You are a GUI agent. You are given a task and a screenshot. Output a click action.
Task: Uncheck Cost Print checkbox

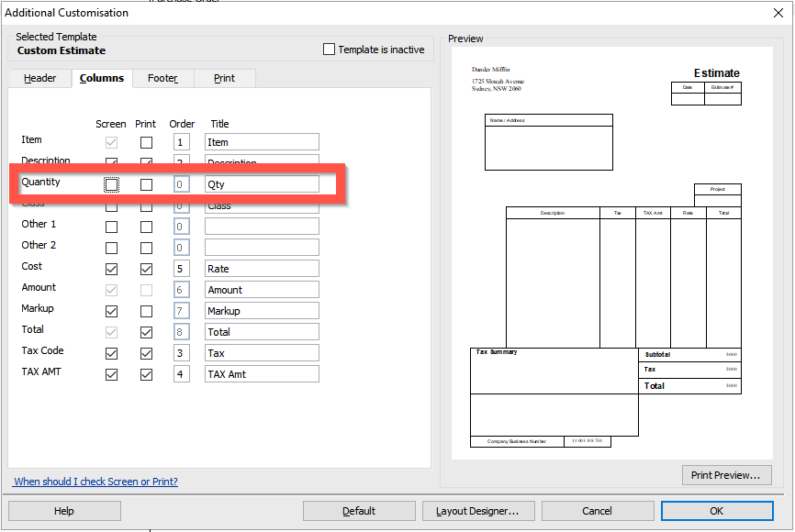tap(146, 269)
